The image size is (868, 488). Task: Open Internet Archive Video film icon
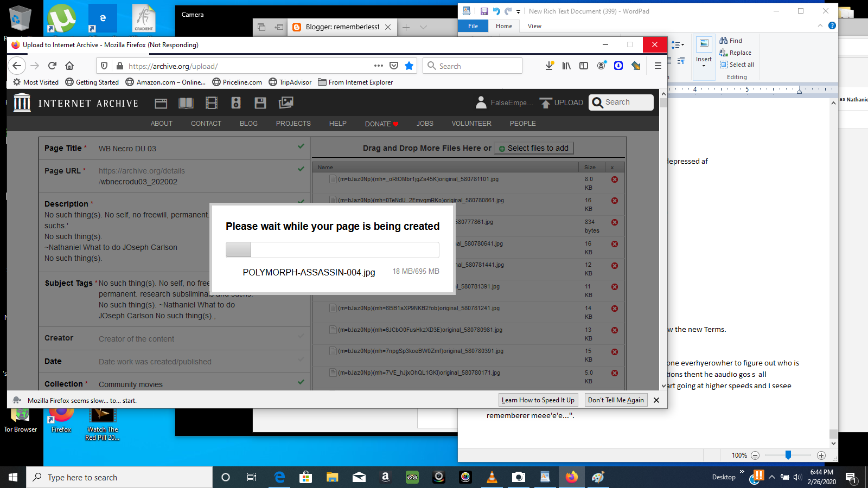tap(212, 103)
